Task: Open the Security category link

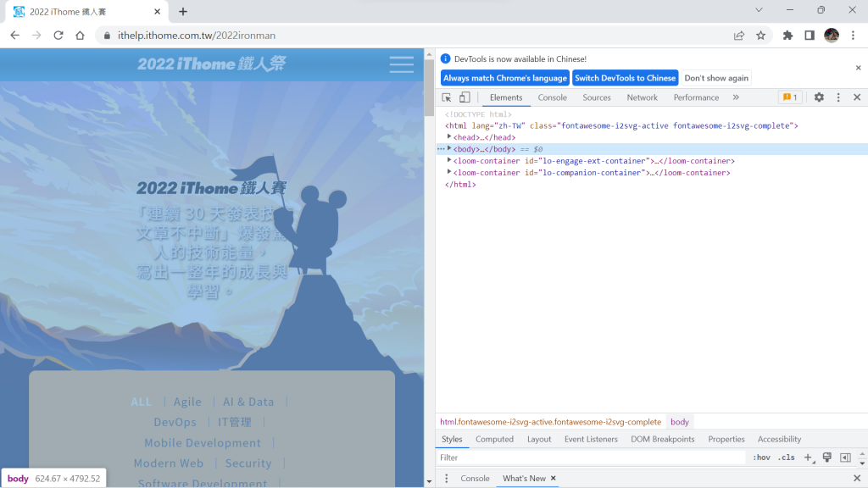Action: pos(248,463)
